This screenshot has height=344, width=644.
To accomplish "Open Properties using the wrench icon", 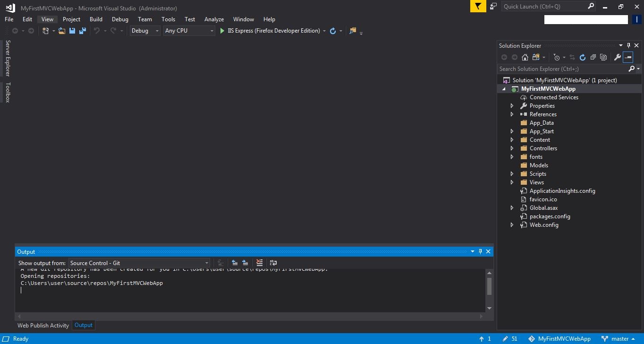I will click(x=618, y=57).
